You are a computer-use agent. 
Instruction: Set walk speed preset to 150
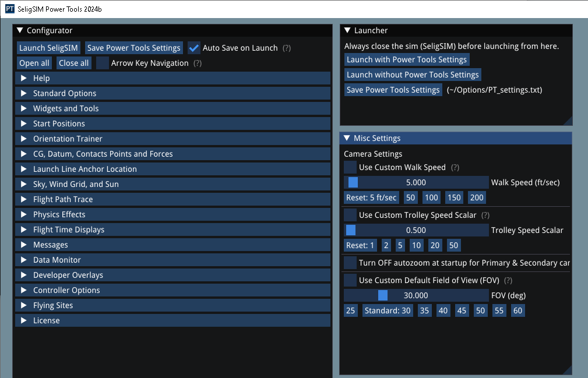coord(454,197)
